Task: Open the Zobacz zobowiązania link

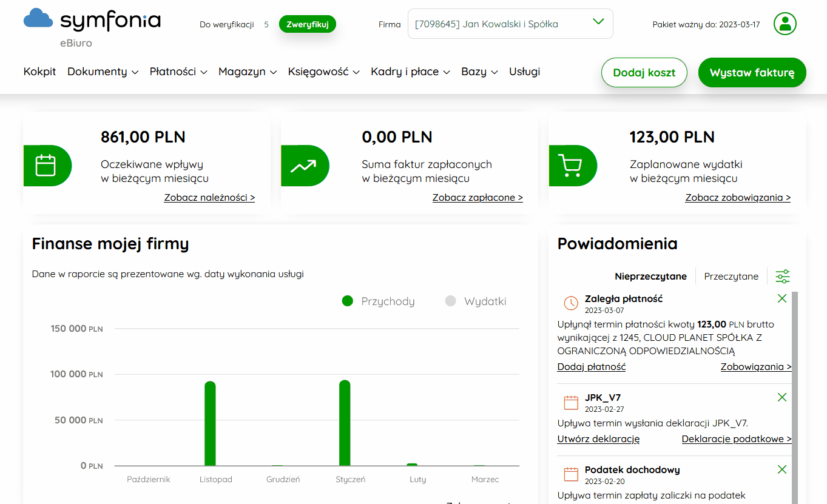Action: [738, 198]
